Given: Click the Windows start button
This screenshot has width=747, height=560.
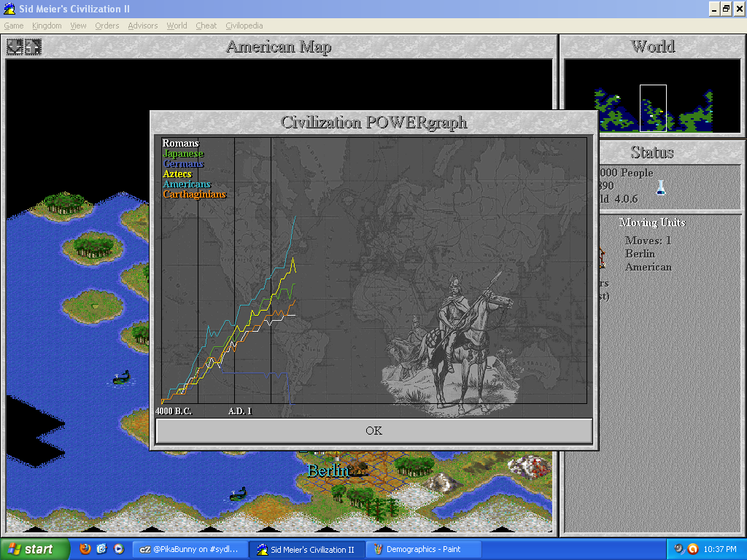Looking at the screenshot, I should click(34, 550).
